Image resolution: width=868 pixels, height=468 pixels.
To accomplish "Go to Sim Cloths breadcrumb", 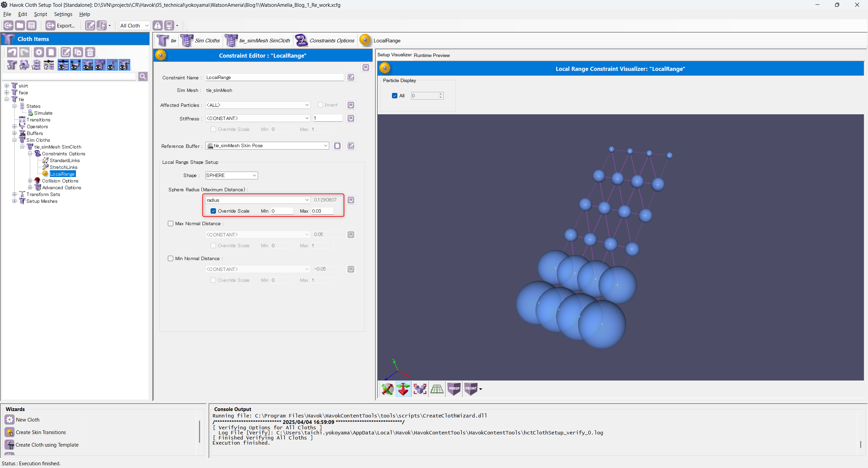I will [200, 41].
